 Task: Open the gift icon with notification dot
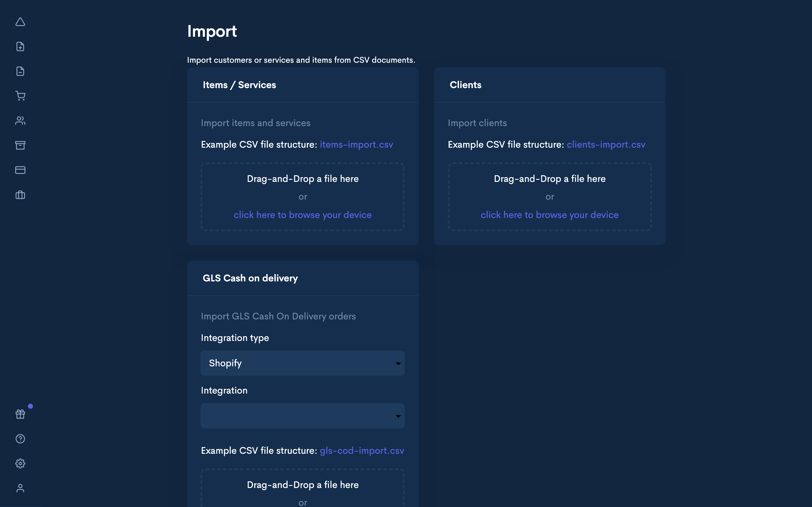(x=20, y=414)
